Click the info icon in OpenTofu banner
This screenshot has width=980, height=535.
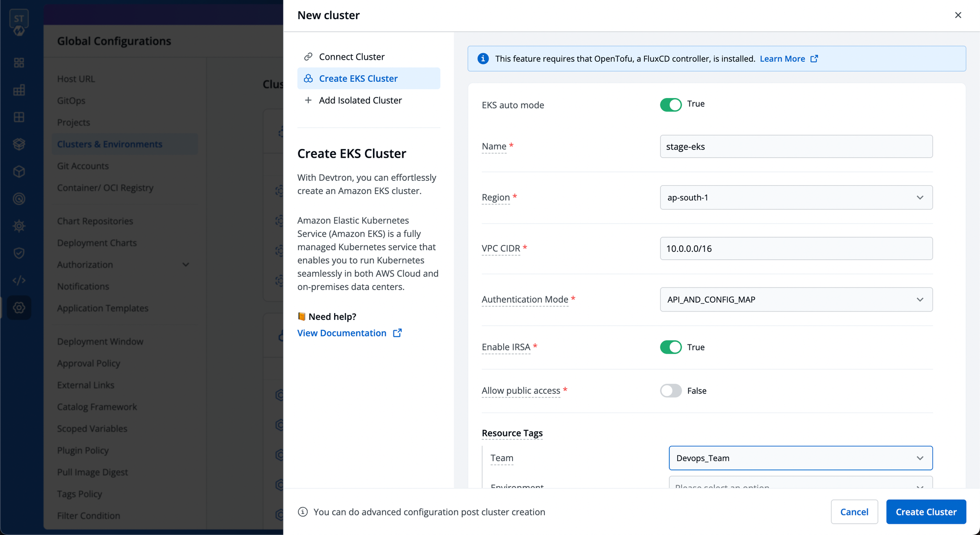[483, 59]
